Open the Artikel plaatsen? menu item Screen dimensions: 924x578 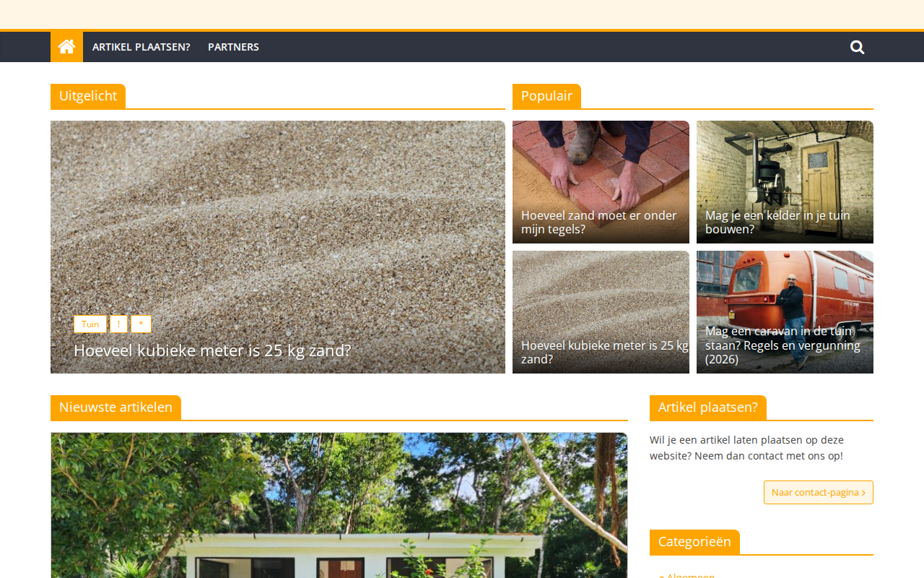pyautogui.click(x=141, y=47)
